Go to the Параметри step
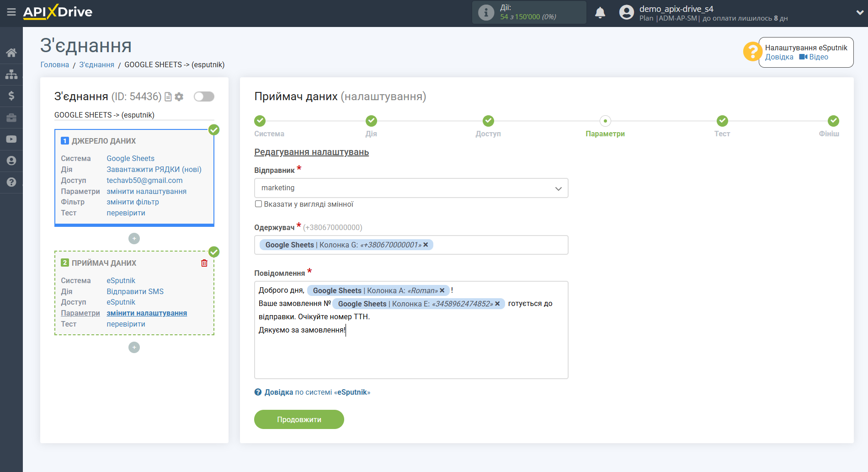This screenshot has height=472, width=868. (605, 121)
